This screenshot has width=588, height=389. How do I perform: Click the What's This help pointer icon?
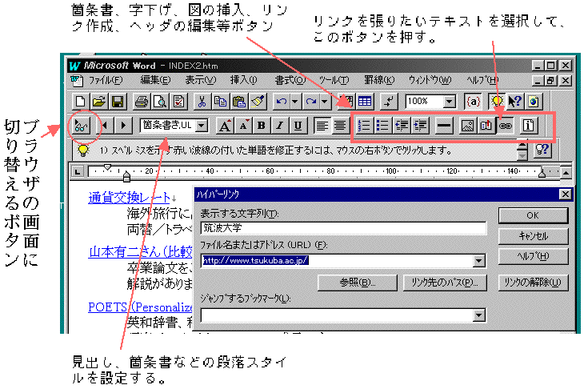point(515,102)
